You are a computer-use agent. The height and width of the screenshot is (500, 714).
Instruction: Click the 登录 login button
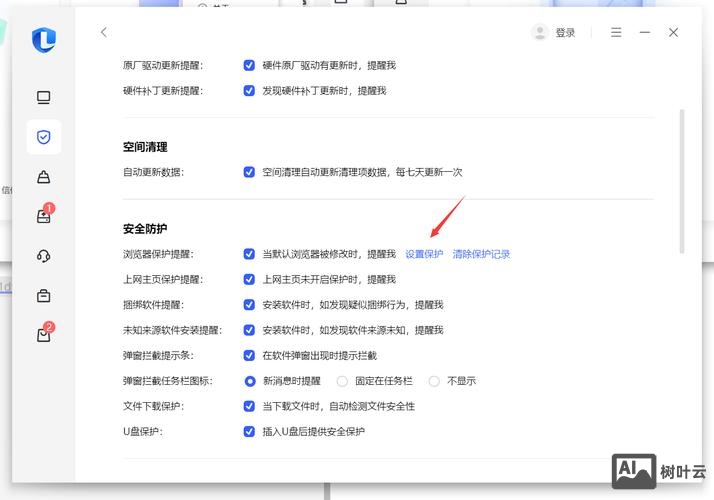(x=565, y=33)
